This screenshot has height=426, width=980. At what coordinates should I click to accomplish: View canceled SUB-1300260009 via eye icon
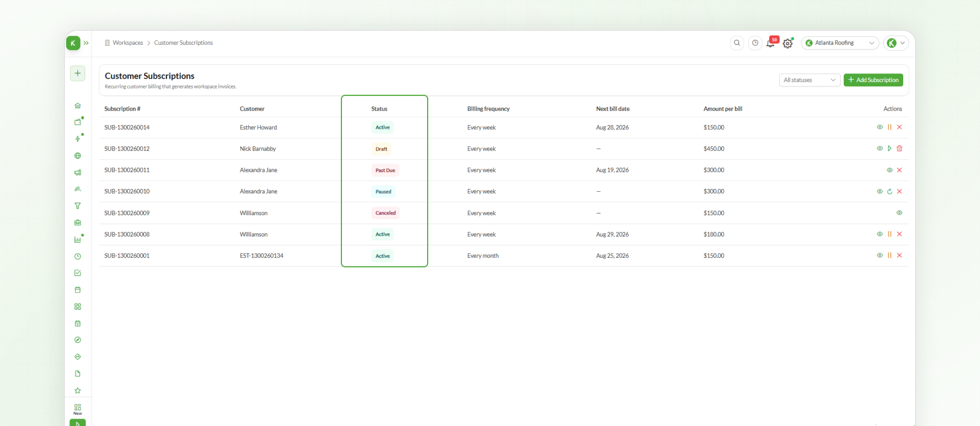click(x=900, y=213)
